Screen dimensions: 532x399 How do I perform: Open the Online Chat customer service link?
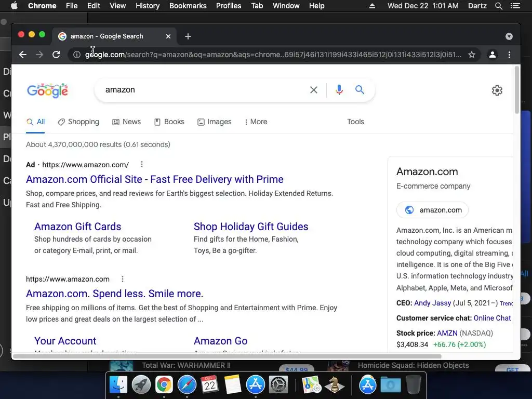point(493,318)
